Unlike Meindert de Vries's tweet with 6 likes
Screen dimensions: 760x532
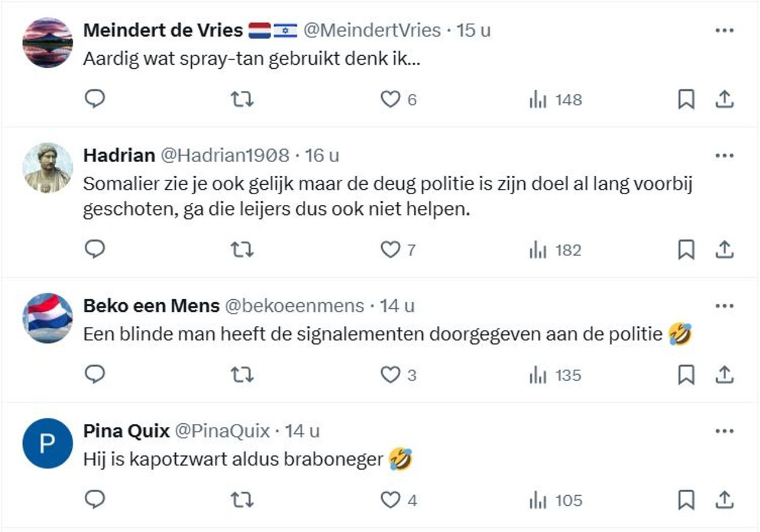coord(392,100)
